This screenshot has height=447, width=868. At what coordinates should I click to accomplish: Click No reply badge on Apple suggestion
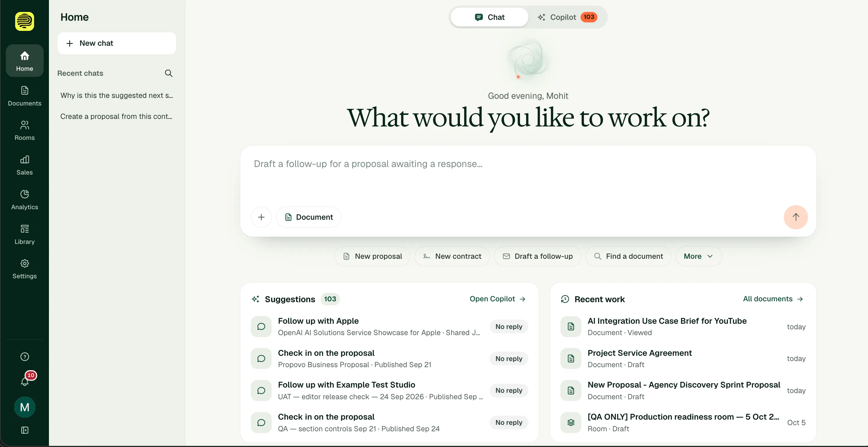(x=509, y=327)
